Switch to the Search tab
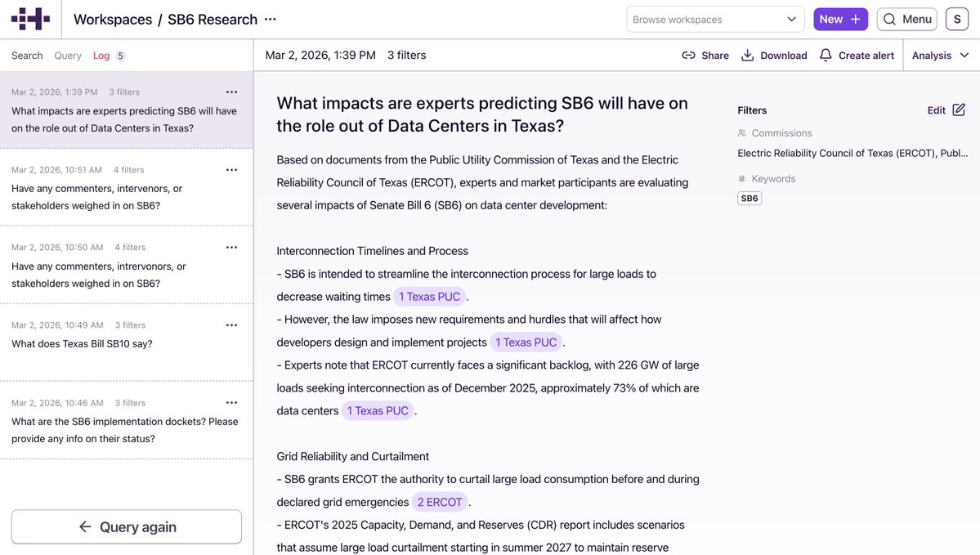 (27, 56)
